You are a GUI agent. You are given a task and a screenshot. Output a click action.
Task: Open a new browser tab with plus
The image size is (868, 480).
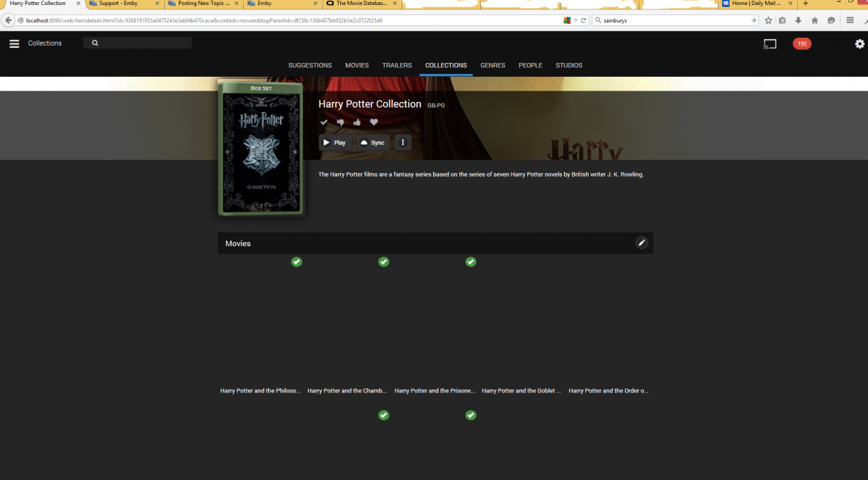tap(805, 4)
